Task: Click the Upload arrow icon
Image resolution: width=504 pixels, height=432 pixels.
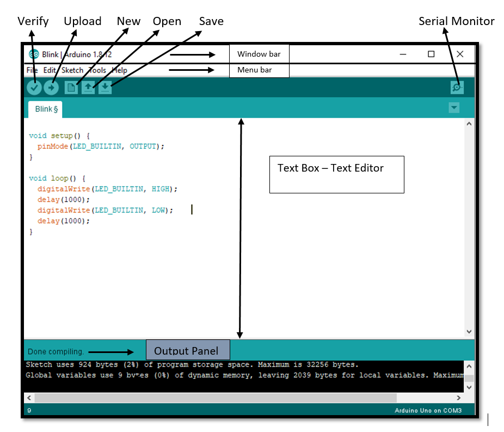Action: pos(51,88)
